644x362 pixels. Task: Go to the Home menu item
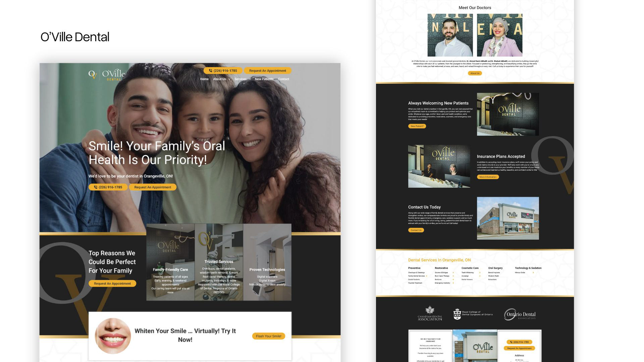[x=204, y=79]
